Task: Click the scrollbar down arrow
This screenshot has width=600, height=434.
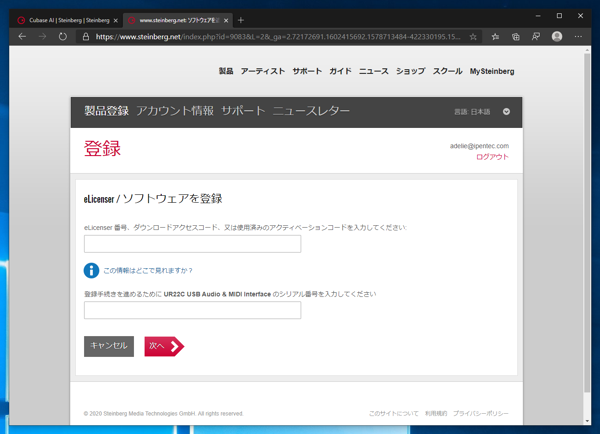Action: (x=587, y=421)
